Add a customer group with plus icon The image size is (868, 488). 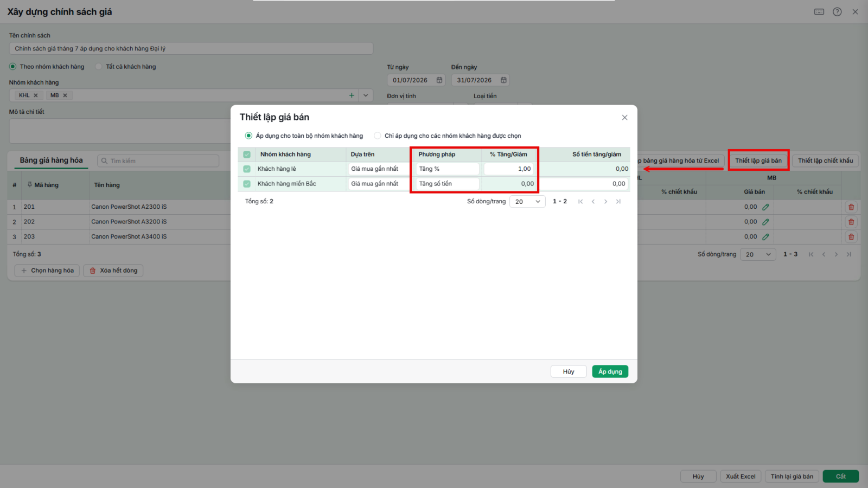click(x=352, y=95)
